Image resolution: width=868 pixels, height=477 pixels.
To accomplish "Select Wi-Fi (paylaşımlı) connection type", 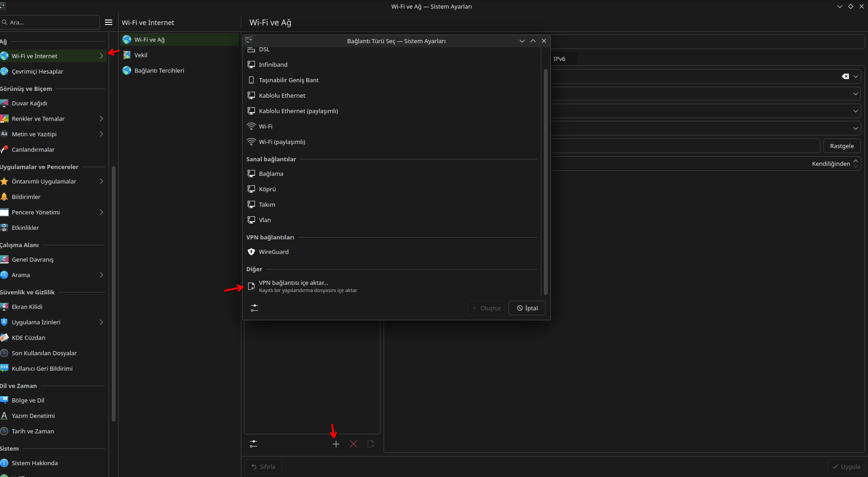I will coord(392,142).
